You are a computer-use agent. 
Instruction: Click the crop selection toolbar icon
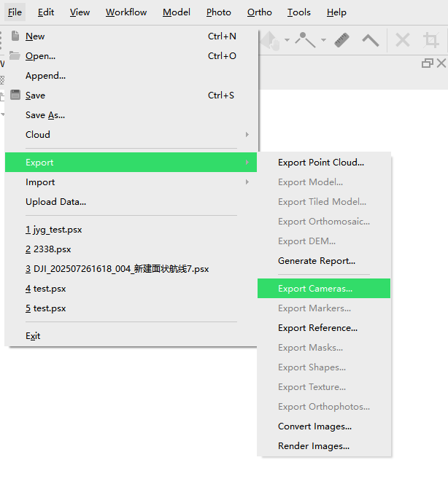(x=431, y=40)
